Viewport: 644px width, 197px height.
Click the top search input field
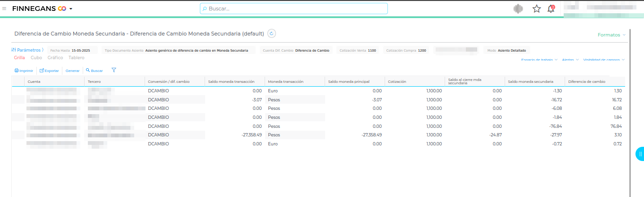[x=293, y=9]
